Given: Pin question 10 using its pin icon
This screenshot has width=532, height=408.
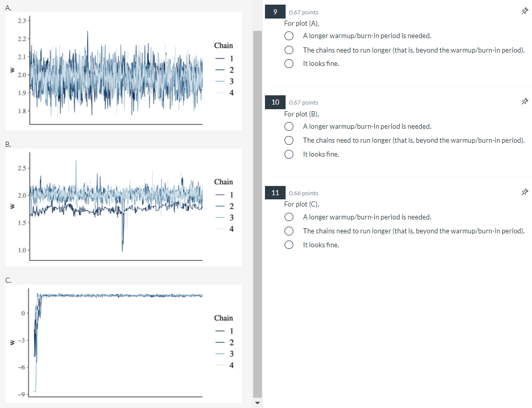Looking at the screenshot, I should coord(524,101).
